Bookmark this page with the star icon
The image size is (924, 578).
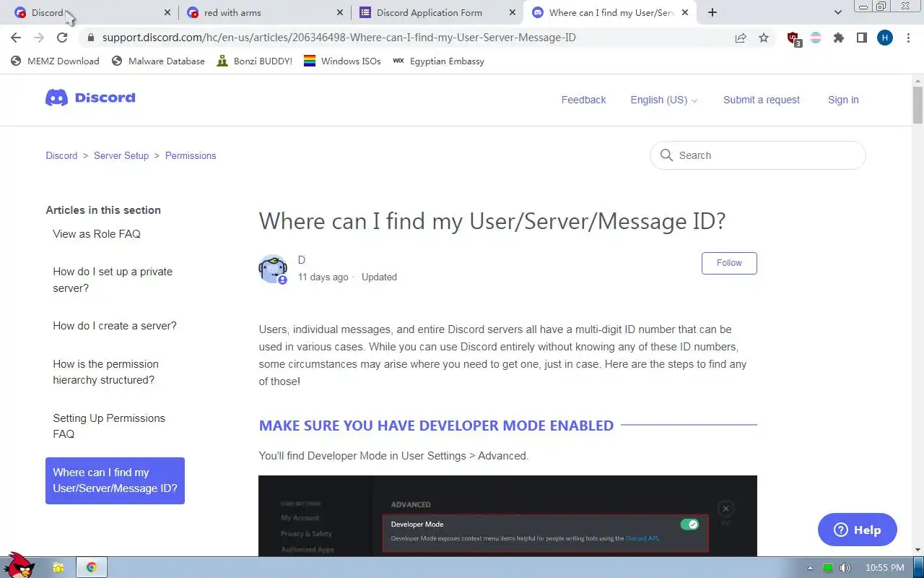[x=764, y=38]
